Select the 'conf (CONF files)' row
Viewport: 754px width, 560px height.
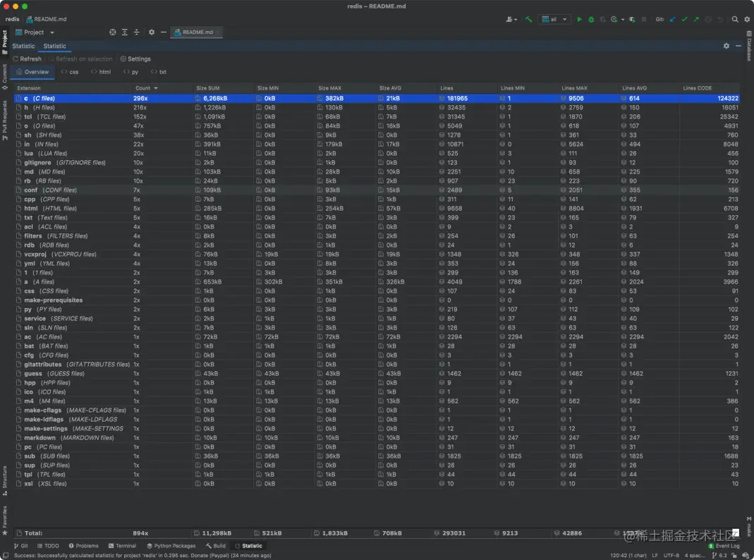(x=377, y=190)
